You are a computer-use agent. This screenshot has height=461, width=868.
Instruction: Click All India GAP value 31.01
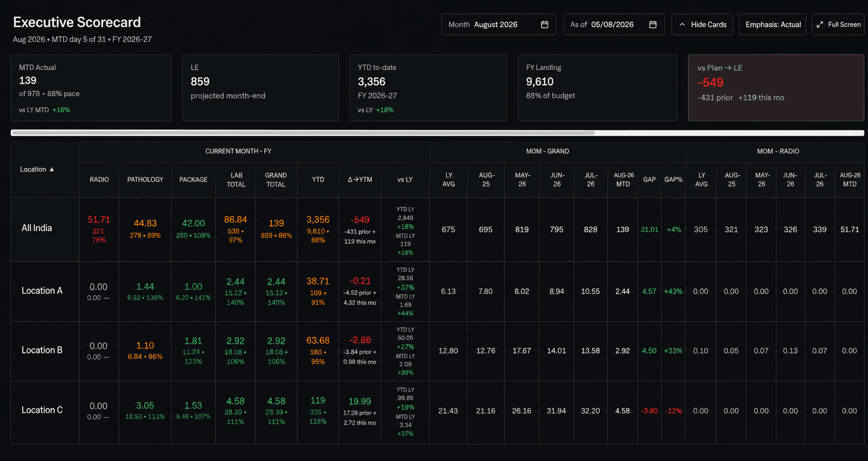[x=649, y=229]
